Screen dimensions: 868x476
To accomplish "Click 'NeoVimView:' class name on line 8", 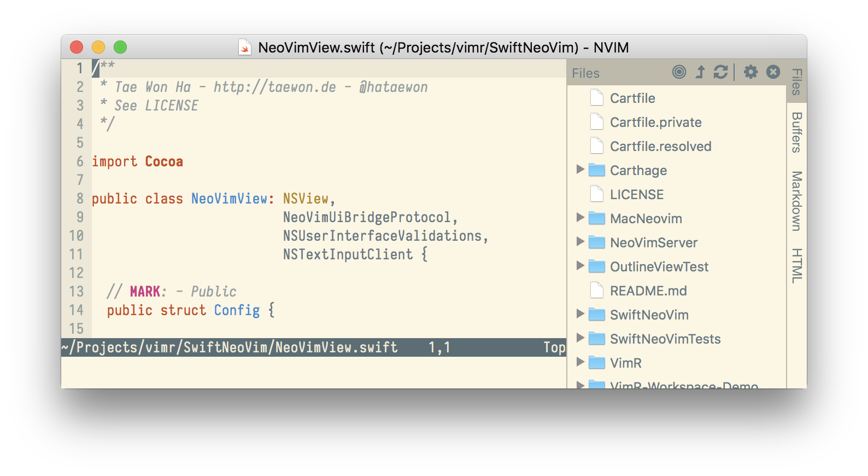I will point(233,199).
